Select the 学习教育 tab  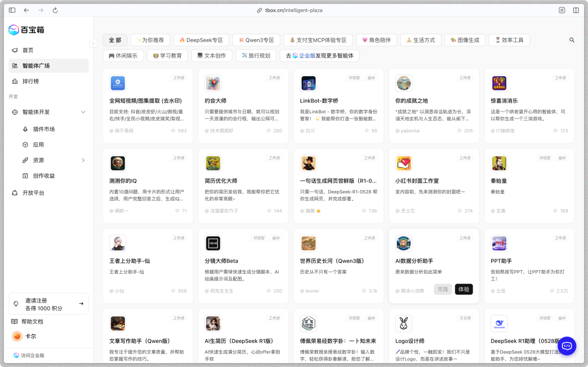point(167,56)
